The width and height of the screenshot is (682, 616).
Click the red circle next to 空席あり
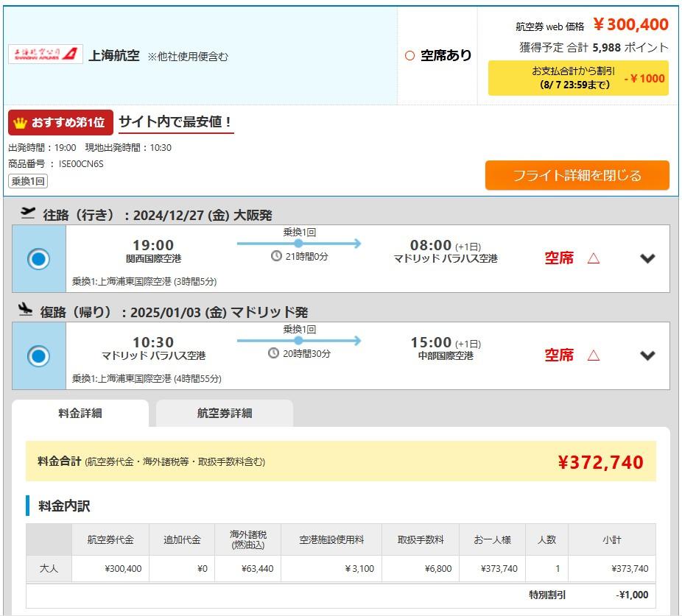(409, 56)
